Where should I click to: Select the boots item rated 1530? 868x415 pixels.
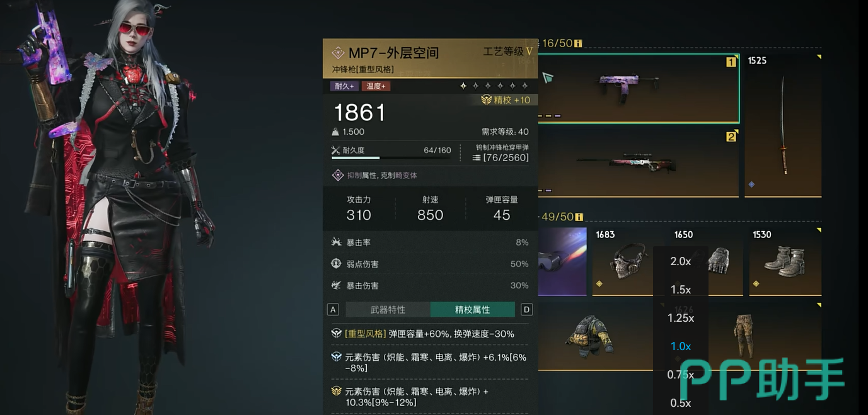pos(785,261)
